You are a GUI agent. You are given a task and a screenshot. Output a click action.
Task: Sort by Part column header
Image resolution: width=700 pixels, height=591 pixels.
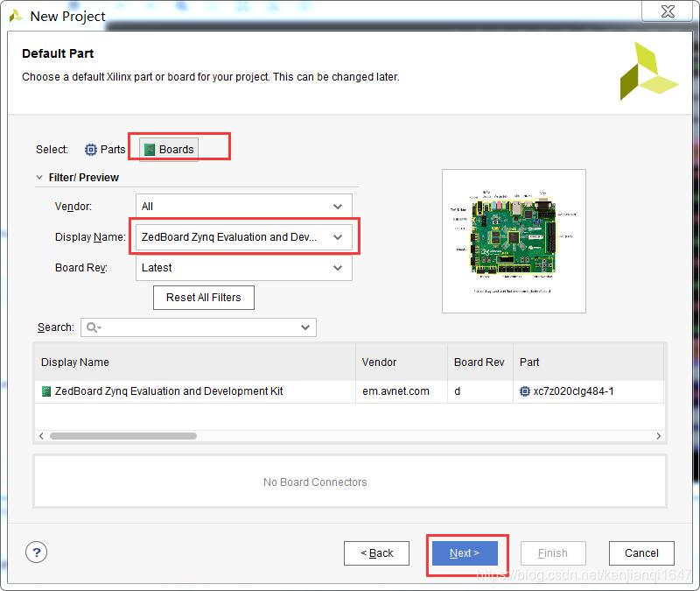589,362
